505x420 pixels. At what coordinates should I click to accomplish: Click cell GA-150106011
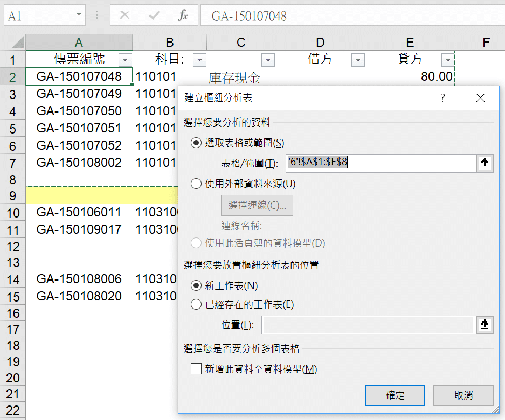pos(79,212)
